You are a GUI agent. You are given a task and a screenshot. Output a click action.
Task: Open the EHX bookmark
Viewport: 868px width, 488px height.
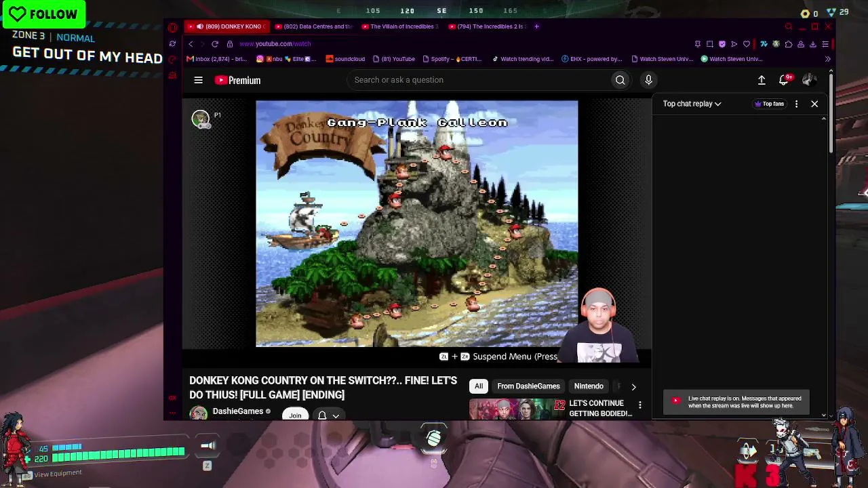click(x=592, y=59)
